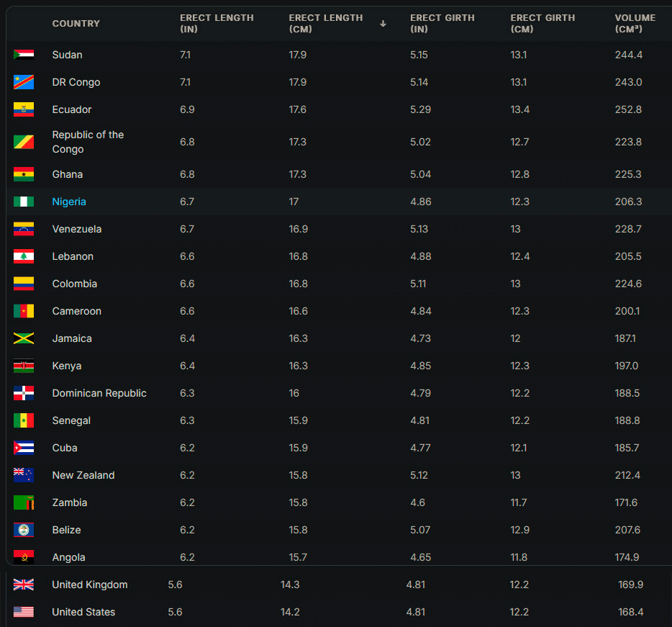Click the Cameroon flag icon
This screenshot has height=627, width=672.
pyautogui.click(x=24, y=311)
